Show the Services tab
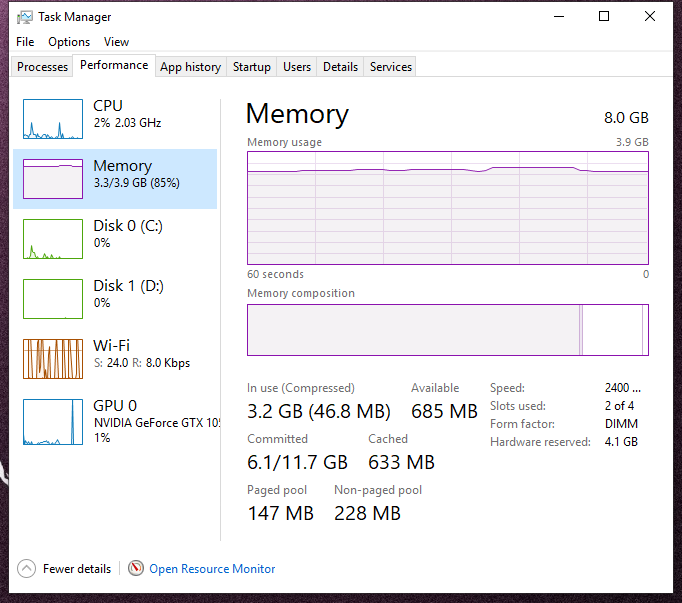The width and height of the screenshot is (682, 603). tap(391, 67)
